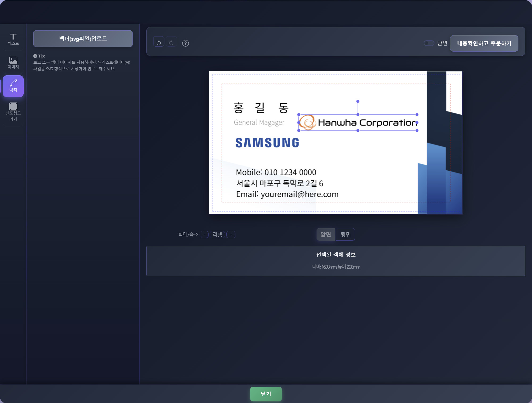Image resolution: width=532 pixels, height=403 pixels.
Task: Zoom out with the minus button
Action: pyautogui.click(x=204, y=235)
